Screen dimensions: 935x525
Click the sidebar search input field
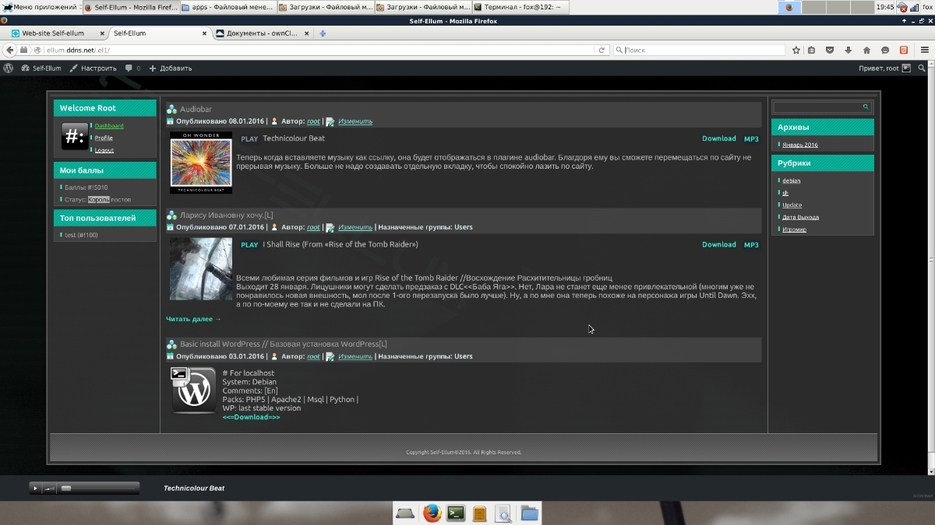click(x=817, y=107)
